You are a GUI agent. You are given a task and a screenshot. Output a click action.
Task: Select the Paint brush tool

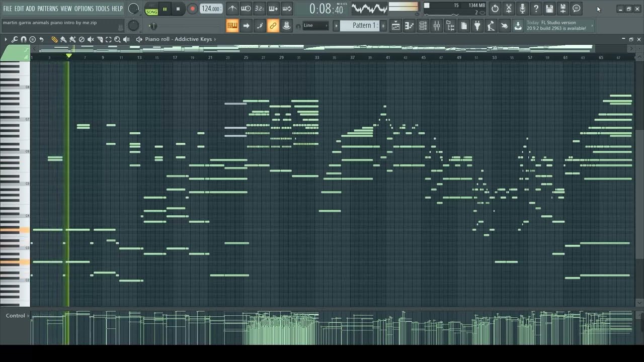click(x=63, y=39)
